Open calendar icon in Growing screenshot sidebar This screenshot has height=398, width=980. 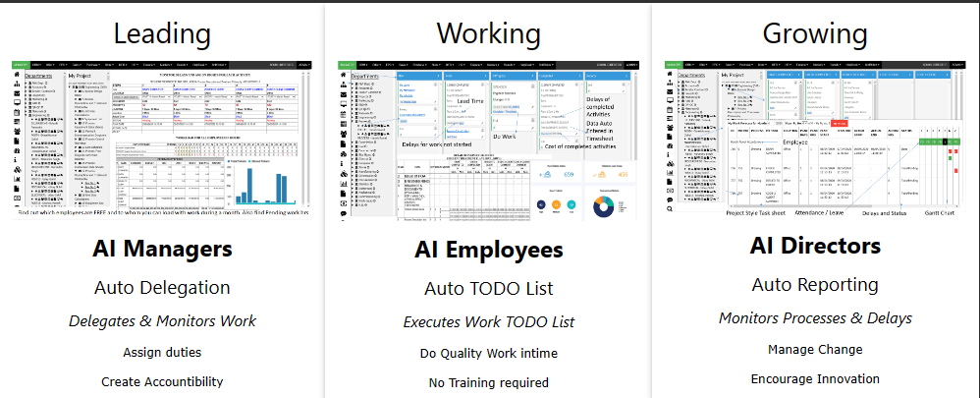670,109
